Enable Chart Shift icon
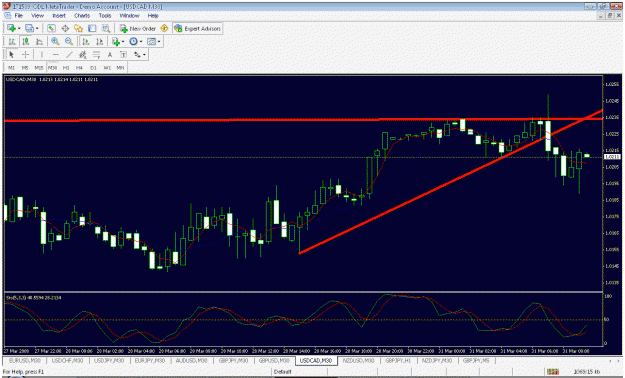Screen dimensions: 625x378 [x=99, y=41]
